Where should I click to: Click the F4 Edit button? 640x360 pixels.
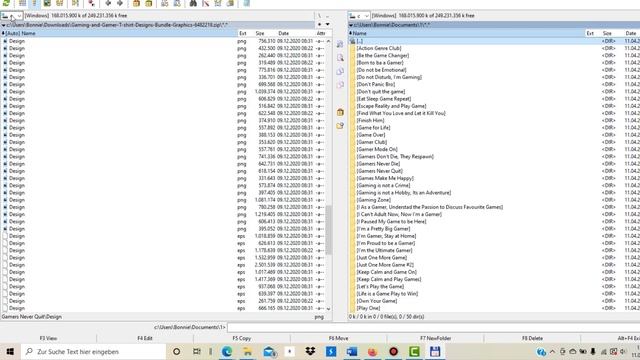pos(145,338)
